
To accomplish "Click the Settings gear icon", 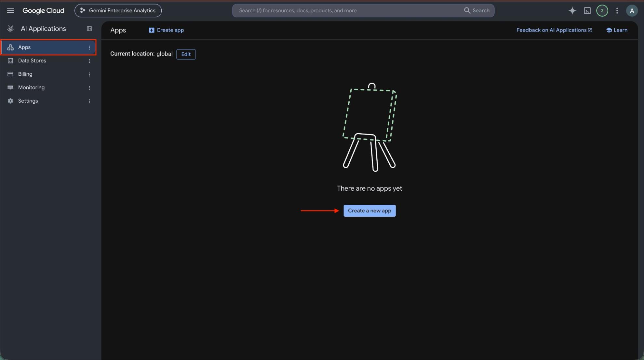I will click(x=10, y=101).
